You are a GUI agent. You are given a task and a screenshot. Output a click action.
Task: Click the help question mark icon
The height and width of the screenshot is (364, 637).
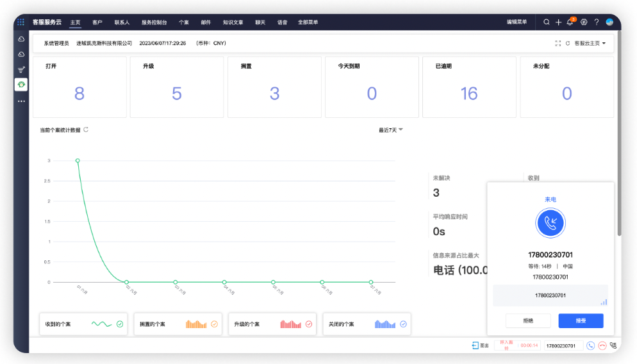click(x=596, y=22)
